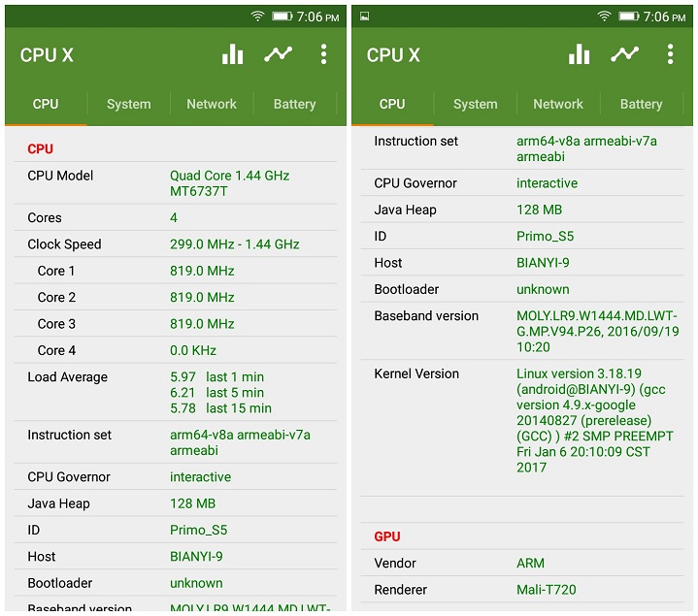Tap ID Primo_S5 row in left screen

click(176, 530)
